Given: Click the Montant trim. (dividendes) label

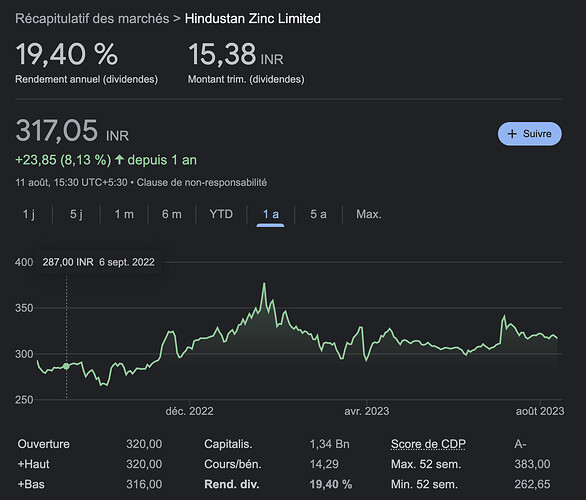Looking at the screenshot, I should pos(246,79).
